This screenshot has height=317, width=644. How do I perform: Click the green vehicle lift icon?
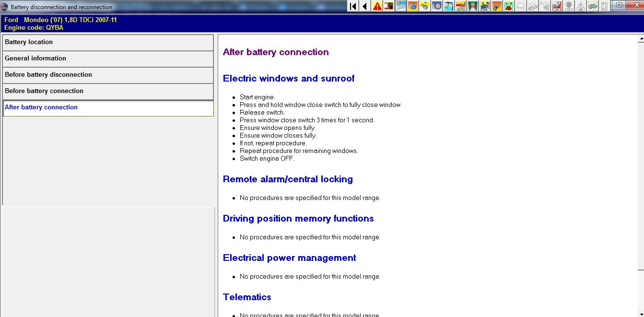473,6
